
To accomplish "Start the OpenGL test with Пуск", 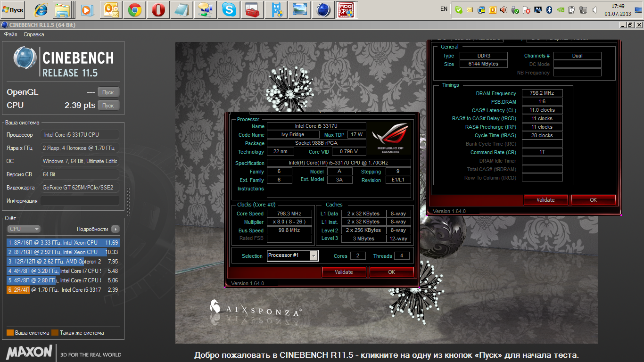I will pos(108,92).
